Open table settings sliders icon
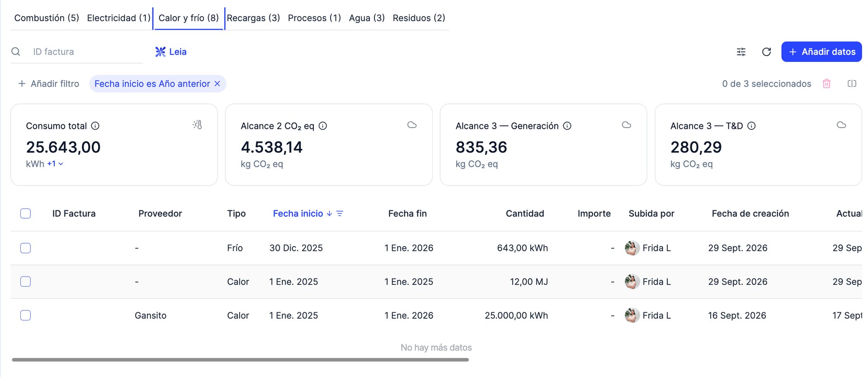This screenshot has height=377, width=868. 741,52
